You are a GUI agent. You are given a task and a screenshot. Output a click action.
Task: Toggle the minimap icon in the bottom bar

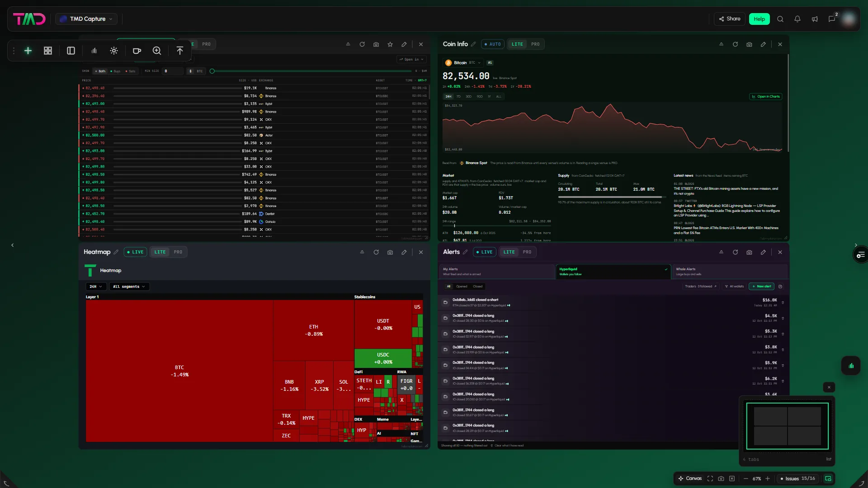[x=828, y=479]
